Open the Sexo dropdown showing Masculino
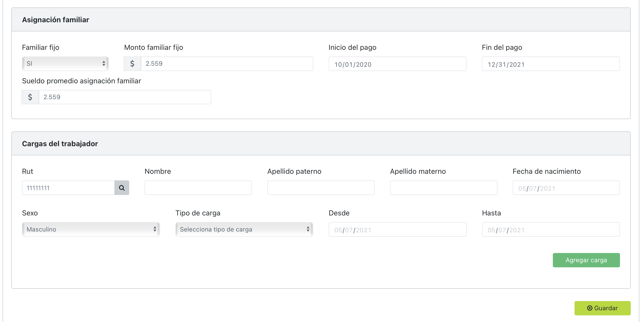Image resolution: width=644 pixels, height=322 pixels. (x=91, y=229)
